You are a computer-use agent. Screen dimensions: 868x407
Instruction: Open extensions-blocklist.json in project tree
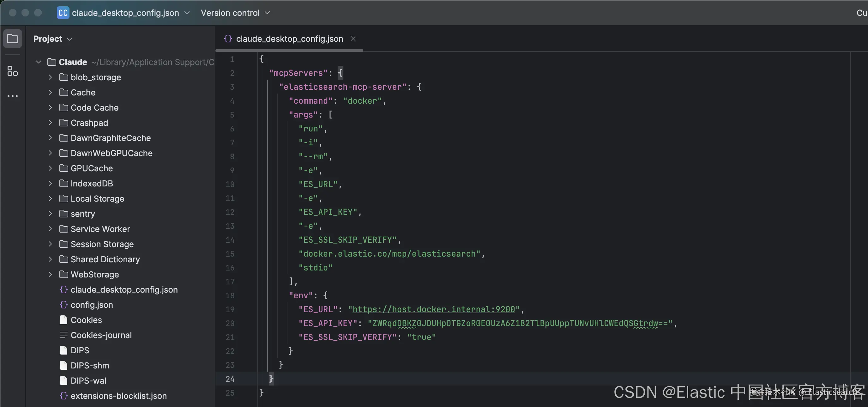coord(118,396)
